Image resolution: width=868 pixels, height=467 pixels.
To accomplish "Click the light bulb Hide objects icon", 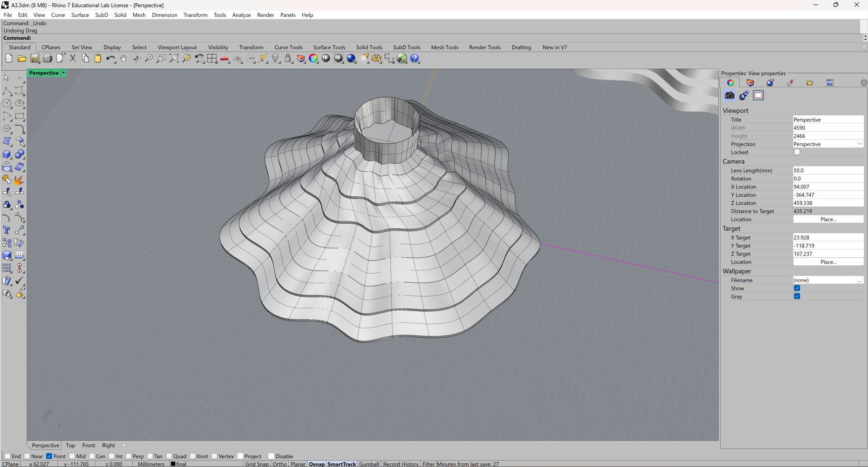I will click(276, 58).
